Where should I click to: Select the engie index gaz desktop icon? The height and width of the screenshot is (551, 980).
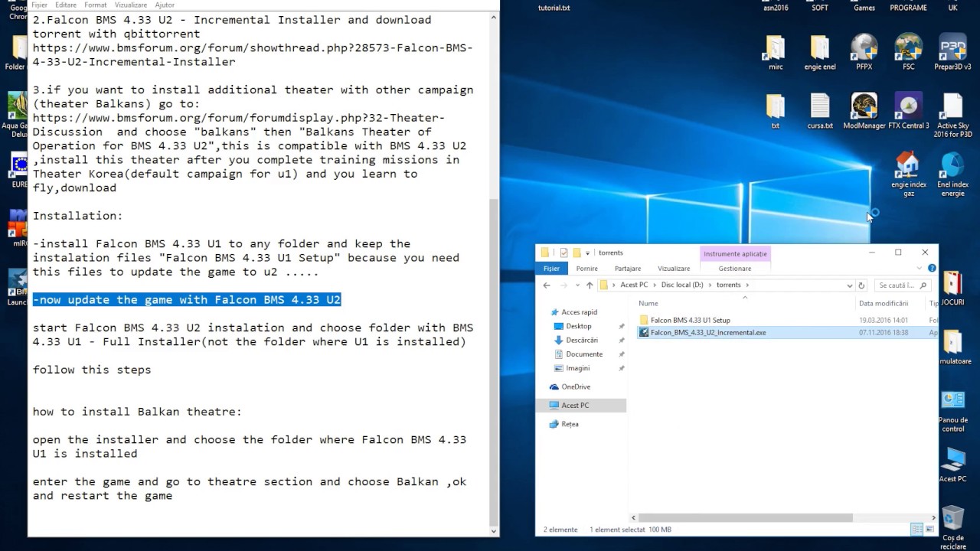coord(909,175)
